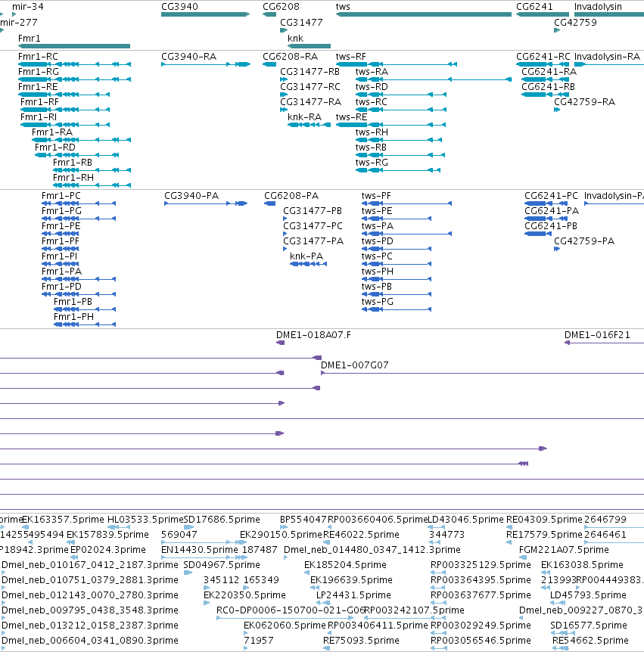Click EST HL03533.5prime

point(145,520)
